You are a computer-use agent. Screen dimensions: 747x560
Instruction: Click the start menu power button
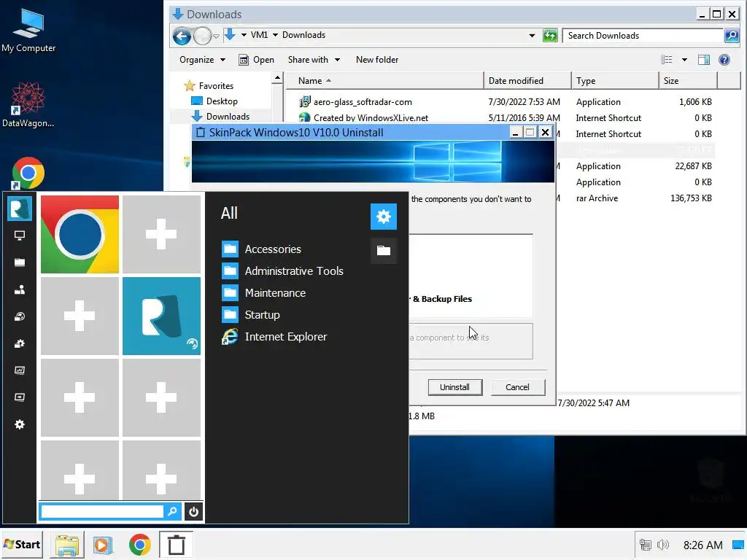(x=193, y=512)
